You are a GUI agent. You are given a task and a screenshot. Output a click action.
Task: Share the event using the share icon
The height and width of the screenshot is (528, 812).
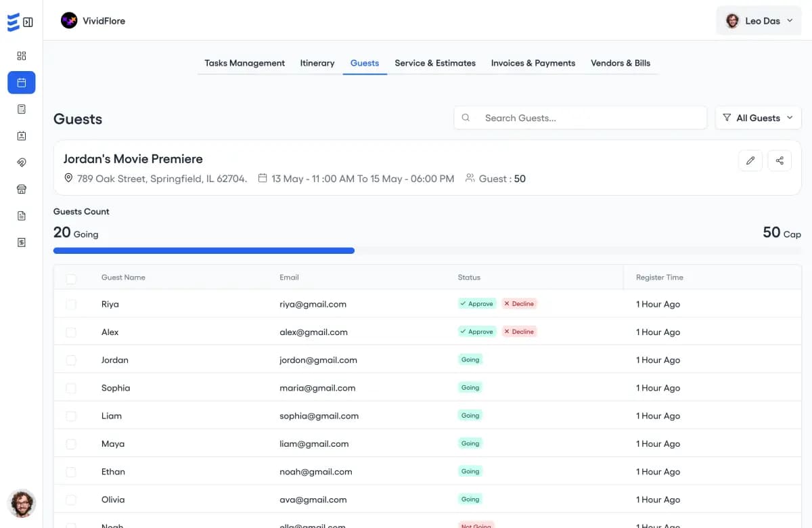tap(780, 160)
